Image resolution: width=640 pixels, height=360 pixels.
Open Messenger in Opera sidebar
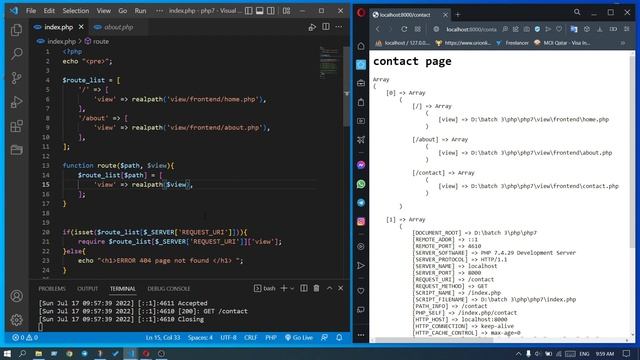click(x=361, y=165)
